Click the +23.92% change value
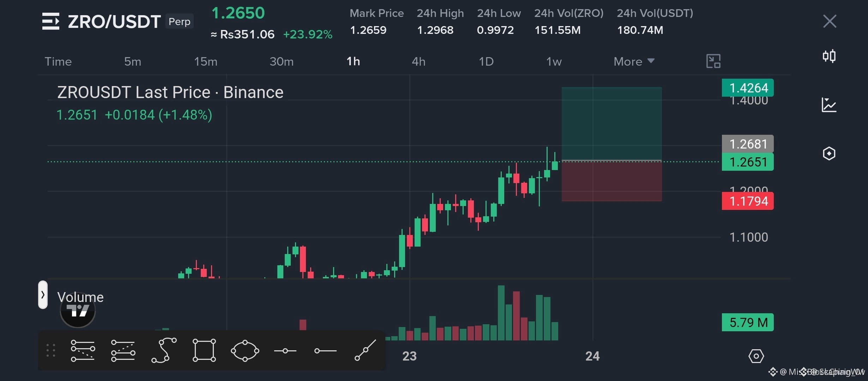This screenshot has height=381, width=868. pyautogui.click(x=308, y=35)
